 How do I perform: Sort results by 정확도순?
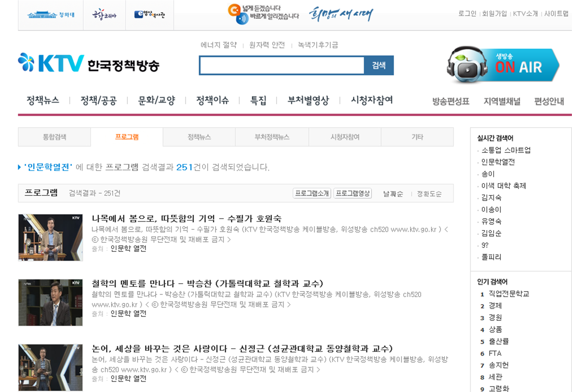[x=429, y=194]
